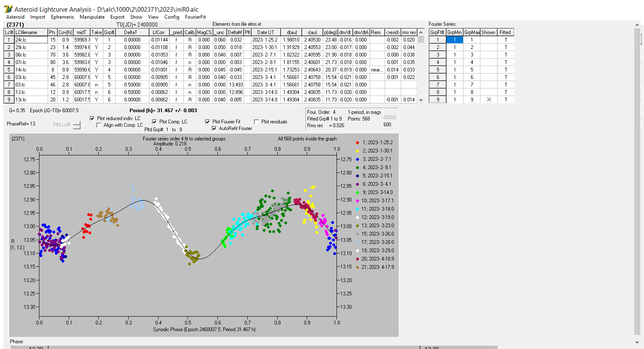The width and height of the screenshot is (644, 349).
Task: Select the 13r.lc filename cell
Action: tap(31, 100)
